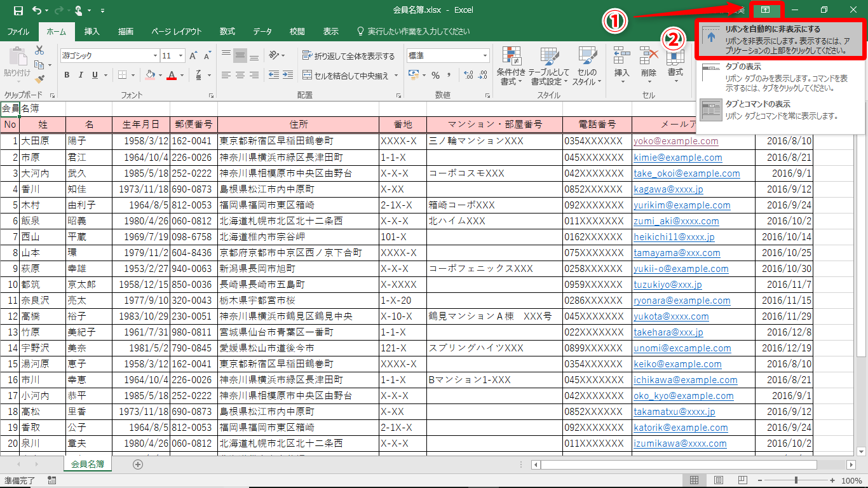This screenshot has width=868, height=488.
Task: Select リボンを自動的に非表示にする menu option
Action: point(781,39)
